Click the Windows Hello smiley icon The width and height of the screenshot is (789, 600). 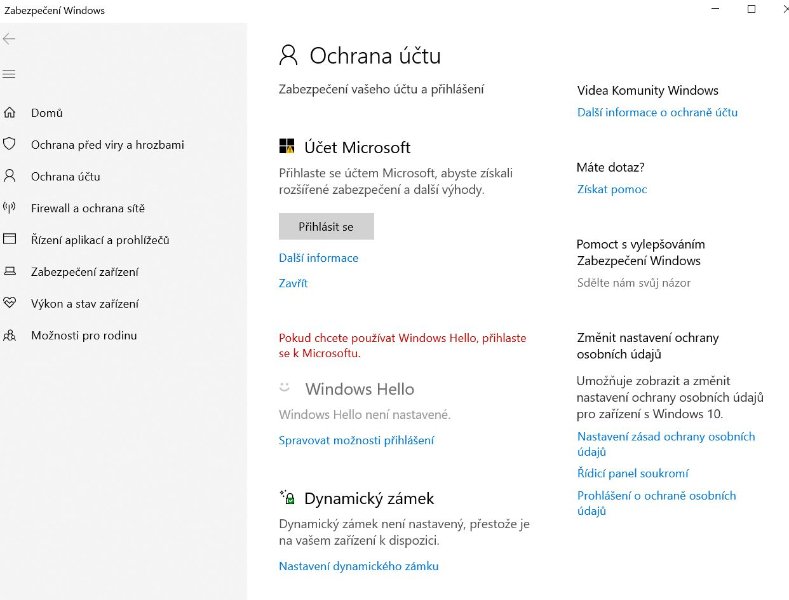284,387
